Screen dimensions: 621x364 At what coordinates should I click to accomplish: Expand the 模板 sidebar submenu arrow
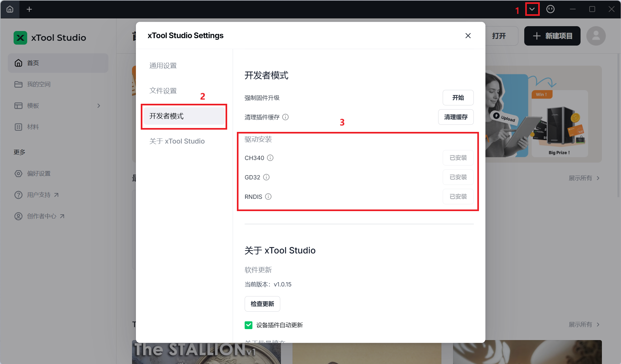click(x=99, y=106)
